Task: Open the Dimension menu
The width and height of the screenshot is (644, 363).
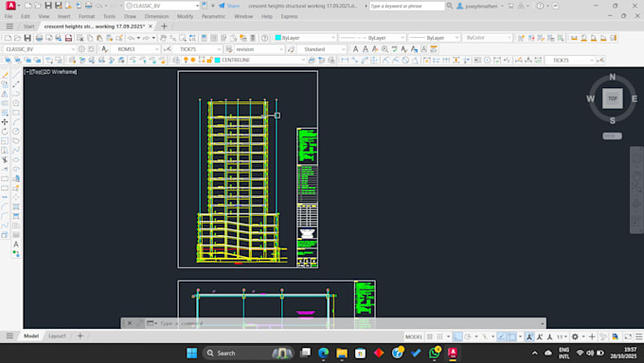Action: [156, 16]
